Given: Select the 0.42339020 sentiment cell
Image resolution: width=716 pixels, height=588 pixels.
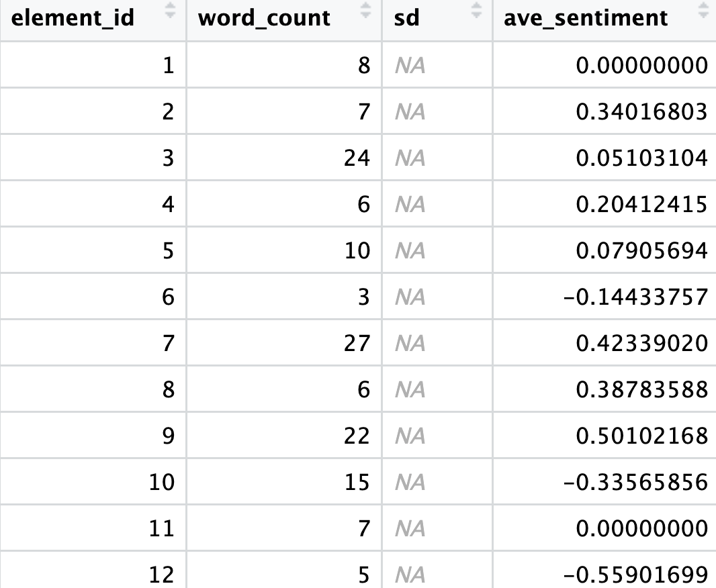Looking at the screenshot, I should pos(641,343).
